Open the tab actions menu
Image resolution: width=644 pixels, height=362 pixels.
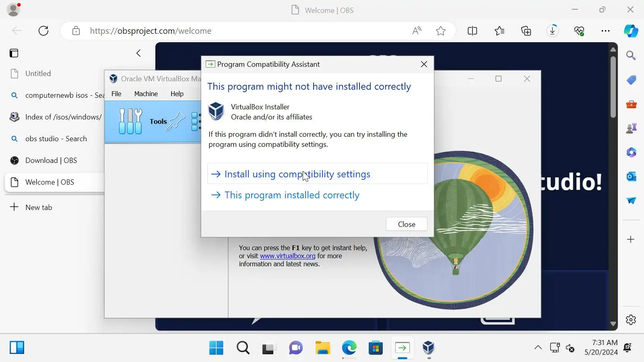(x=14, y=53)
